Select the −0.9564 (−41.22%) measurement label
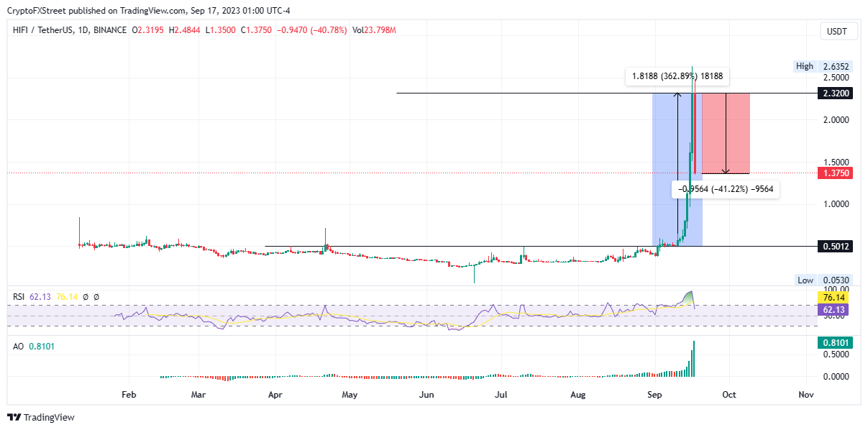The image size is (868, 430). coord(726,190)
